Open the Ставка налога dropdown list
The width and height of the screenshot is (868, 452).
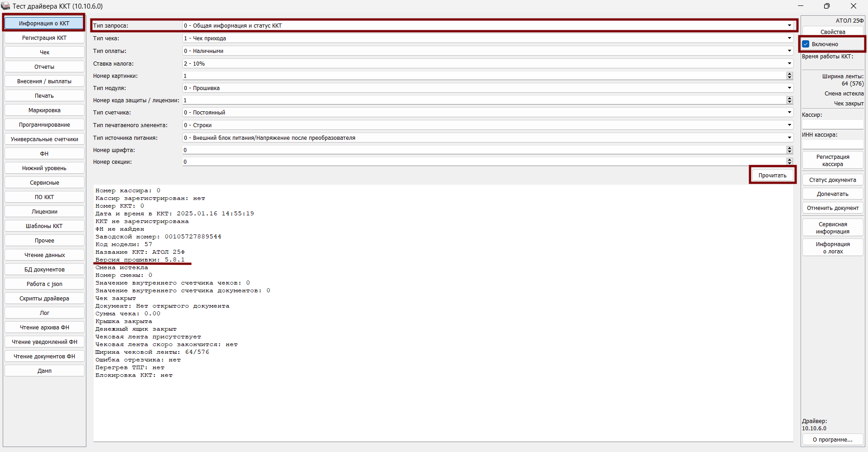coord(789,64)
